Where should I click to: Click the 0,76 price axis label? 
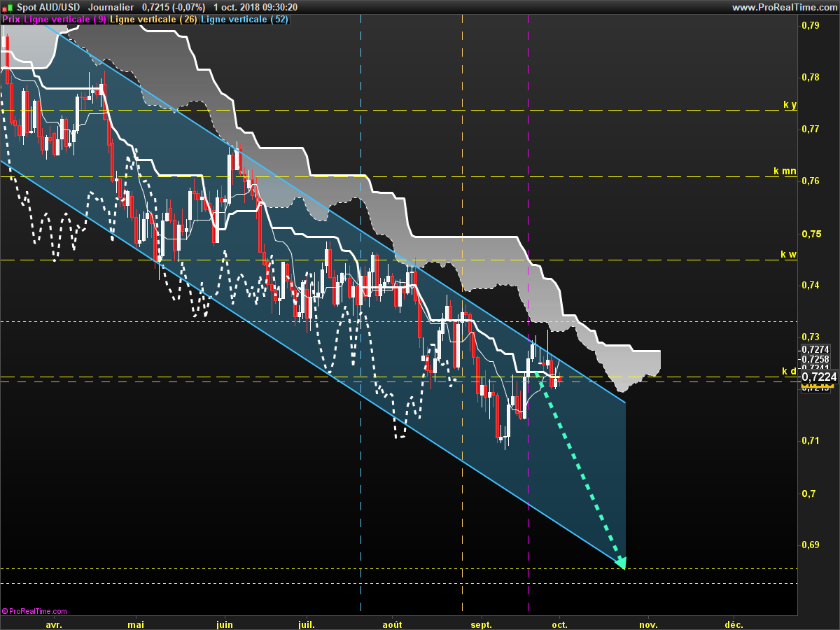click(810, 181)
